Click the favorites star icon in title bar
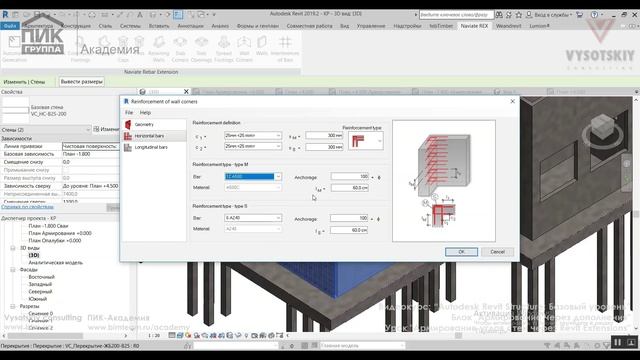This screenshot has width=640, height=360. click(518, 15)
